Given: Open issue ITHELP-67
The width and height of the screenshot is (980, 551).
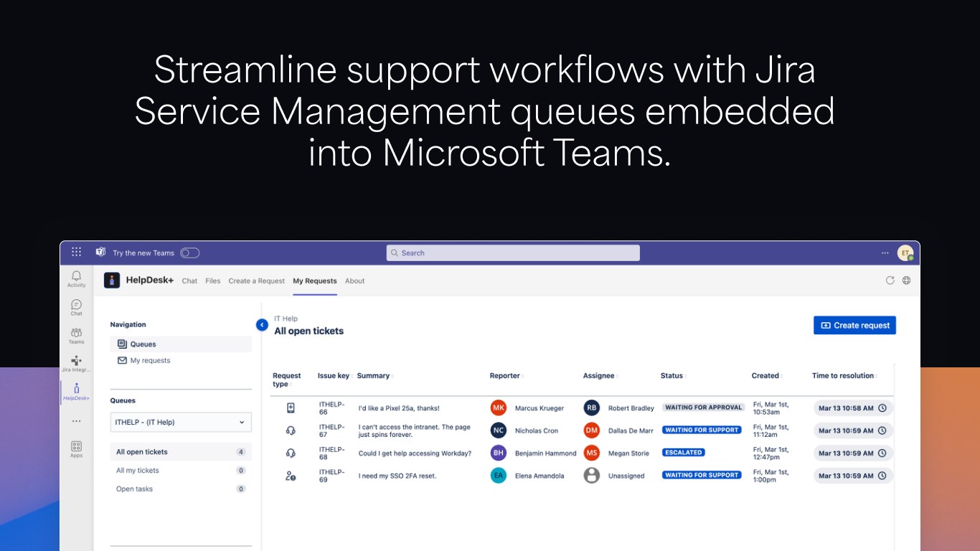Looking at the screenshot, I should point(331,430).
